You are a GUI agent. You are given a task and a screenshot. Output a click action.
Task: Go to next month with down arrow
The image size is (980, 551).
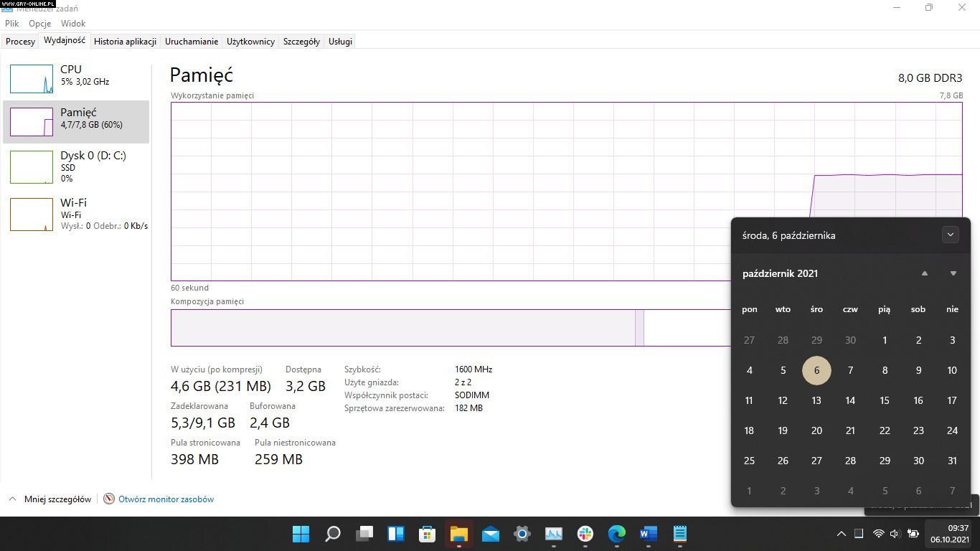[953, 273]
